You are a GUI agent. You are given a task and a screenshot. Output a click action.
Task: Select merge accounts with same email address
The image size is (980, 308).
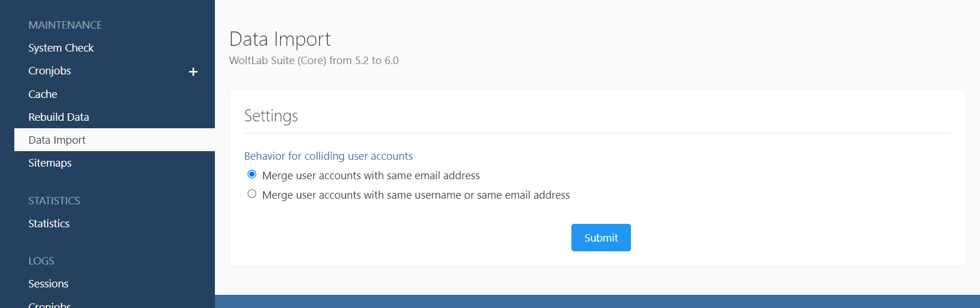(252, 175)
